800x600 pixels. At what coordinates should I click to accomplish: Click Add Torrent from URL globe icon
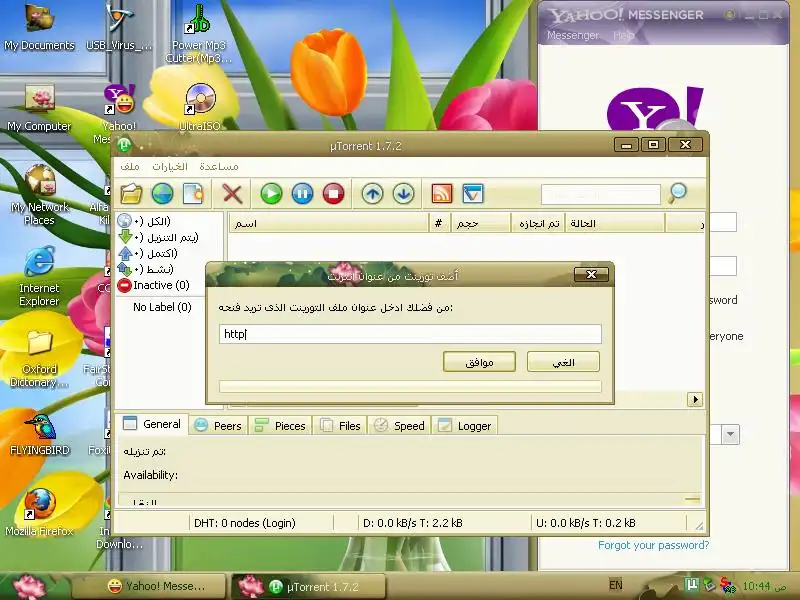point(162,194)
